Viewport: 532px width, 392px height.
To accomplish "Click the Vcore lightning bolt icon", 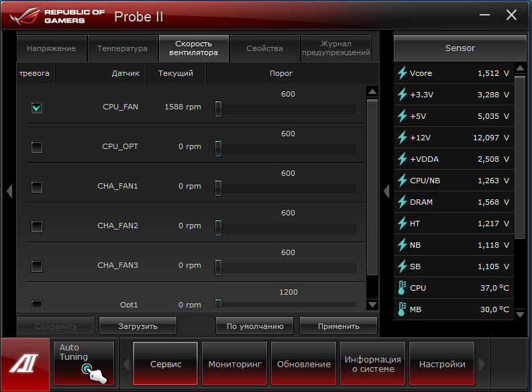I will coord(403,73).
